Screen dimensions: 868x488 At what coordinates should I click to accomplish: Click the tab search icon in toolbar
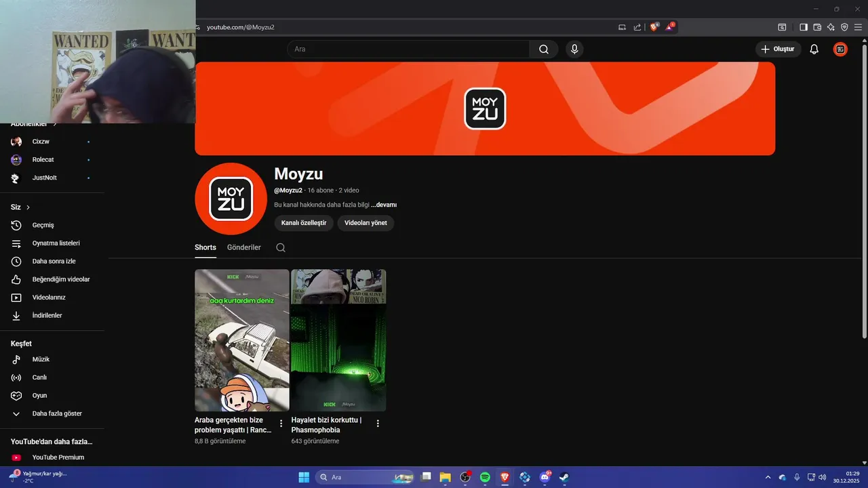click(x=782, y=27)
